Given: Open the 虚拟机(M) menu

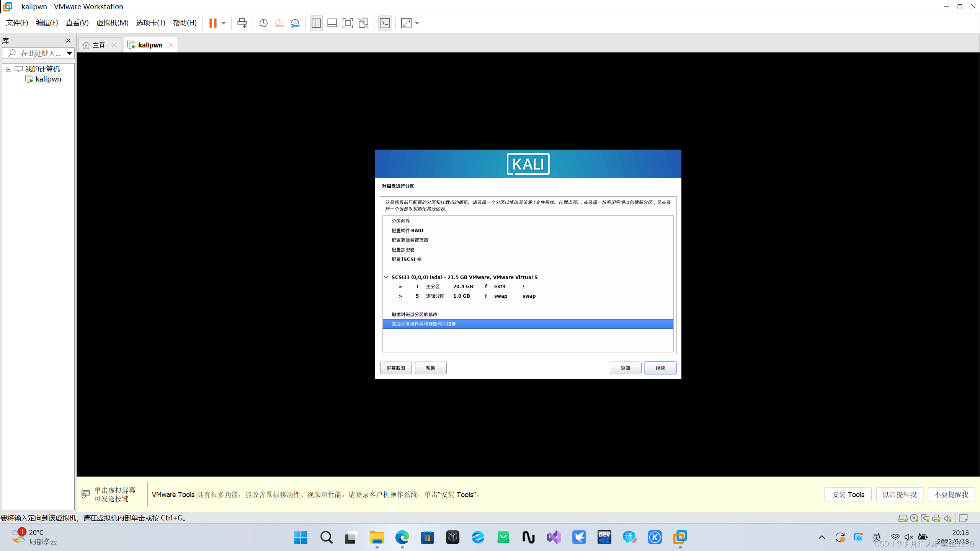Looking at the screenshot, I should pyautogui.click(x=112, y=23).
